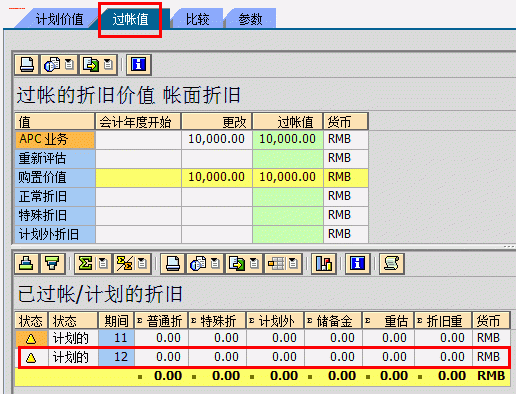The height and width of the screenshot is (394, 516).
Task: Click the 重估 column header
Action: 388,321
